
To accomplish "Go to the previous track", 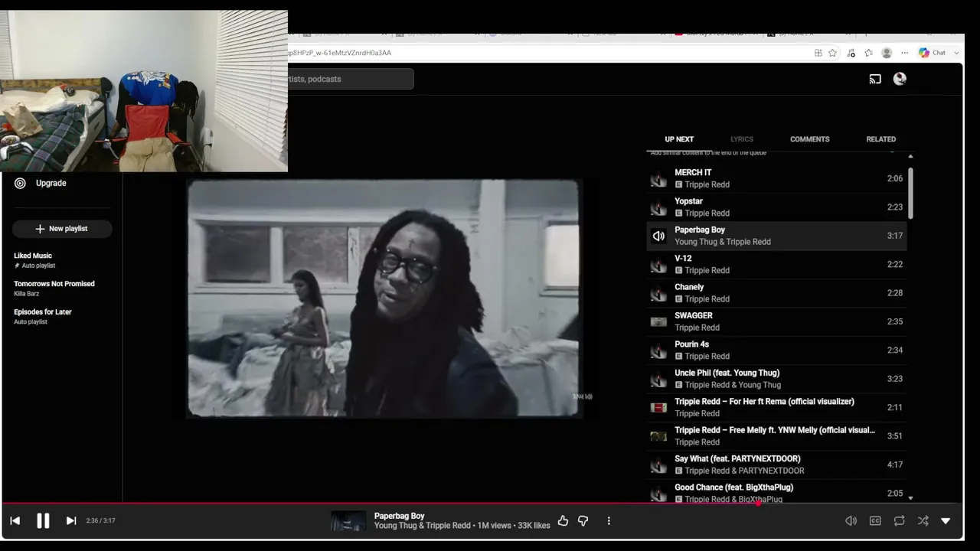I will click(x=15, y=520).
